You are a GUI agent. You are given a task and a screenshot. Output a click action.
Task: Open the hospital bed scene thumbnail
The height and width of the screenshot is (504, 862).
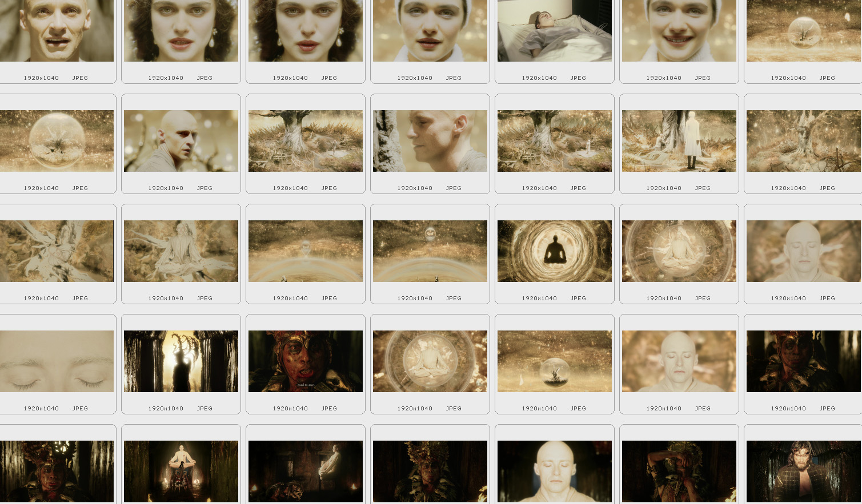[554, 31]
